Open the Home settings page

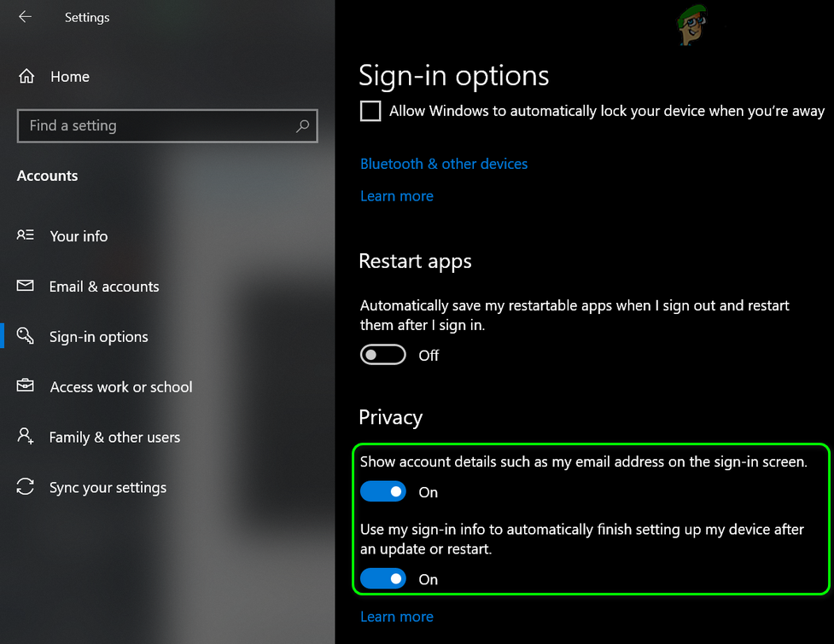pos(70,77)
